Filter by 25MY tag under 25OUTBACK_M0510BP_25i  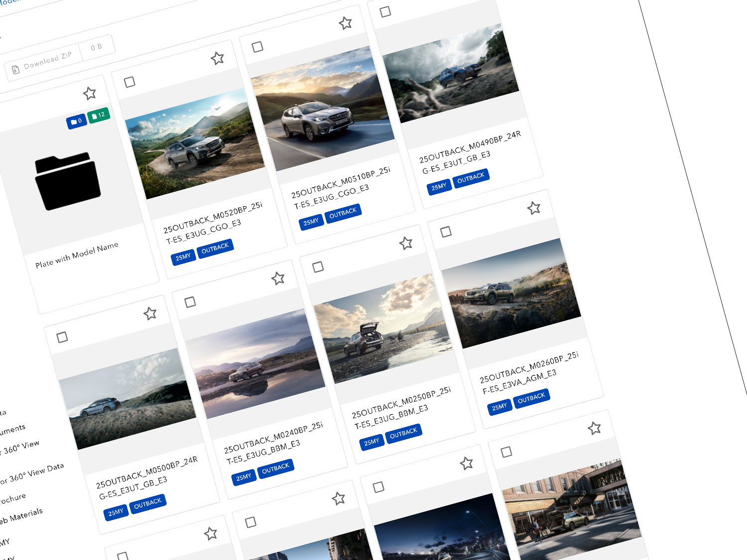point(311,222)
